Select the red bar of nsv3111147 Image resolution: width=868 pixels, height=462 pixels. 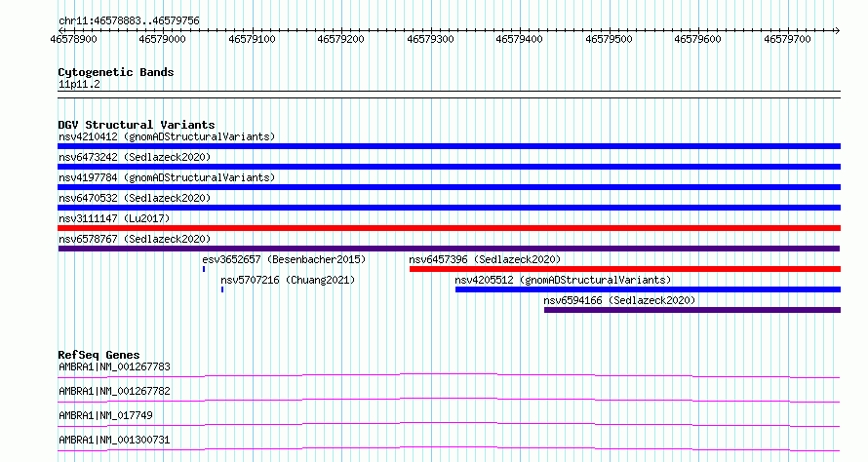(449, 228)
